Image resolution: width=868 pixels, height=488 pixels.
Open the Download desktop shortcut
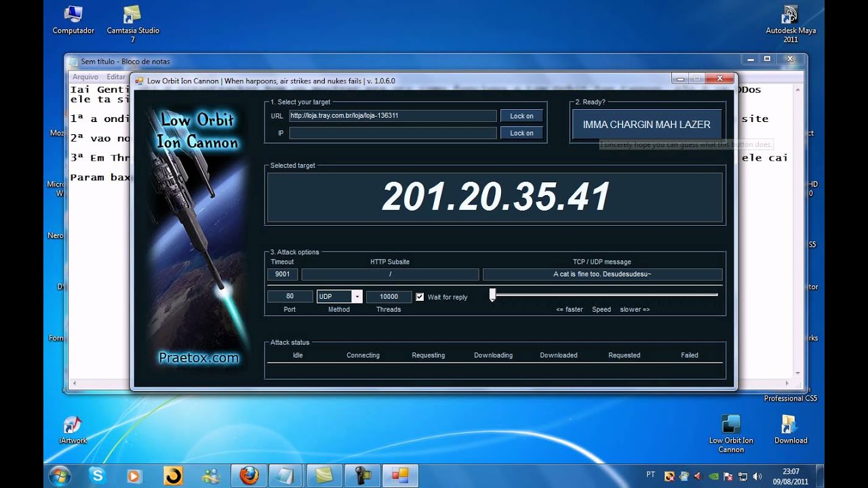(791, 430)
